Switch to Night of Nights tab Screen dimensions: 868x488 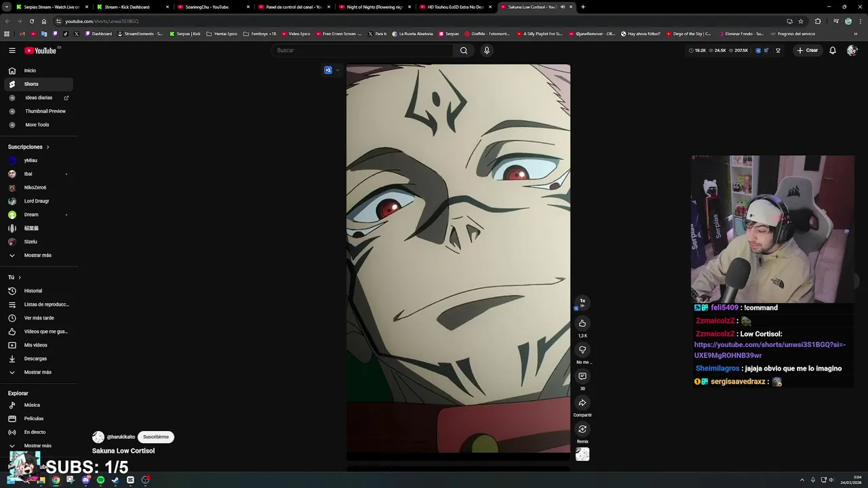(374, 7)
